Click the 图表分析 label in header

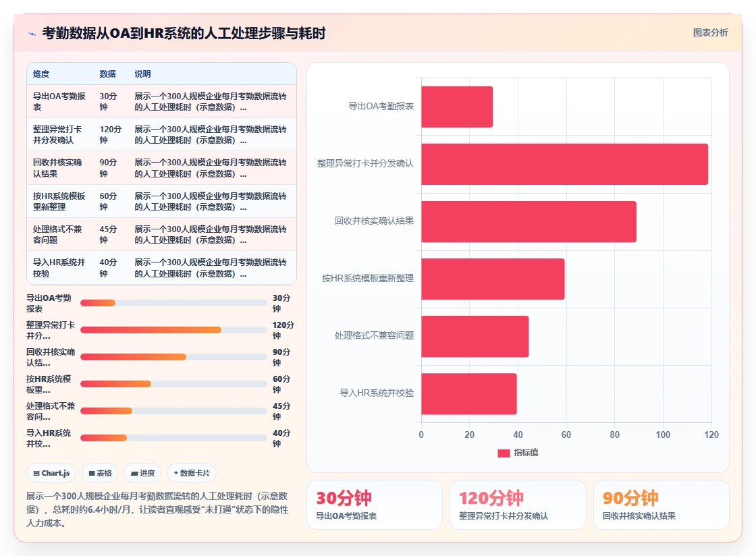click(710, 33)
